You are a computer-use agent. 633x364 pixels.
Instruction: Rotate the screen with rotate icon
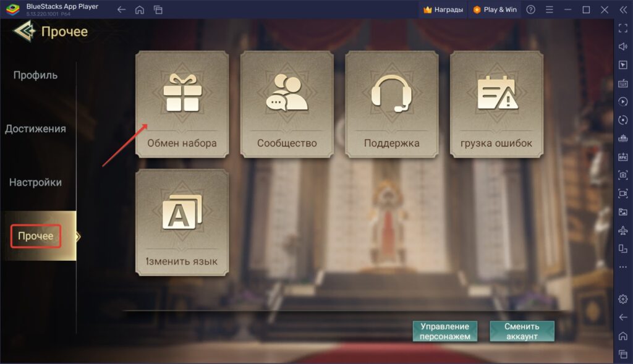(x=623, y=119)
